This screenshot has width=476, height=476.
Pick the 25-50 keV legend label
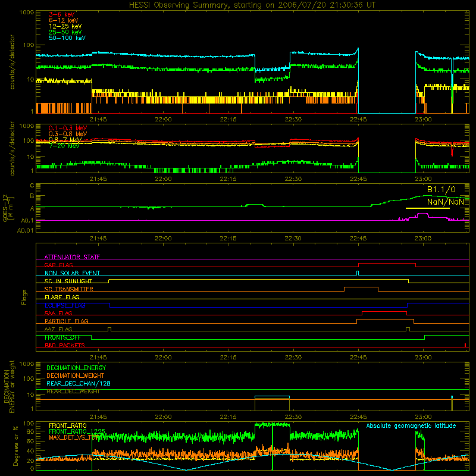[65, 32]
